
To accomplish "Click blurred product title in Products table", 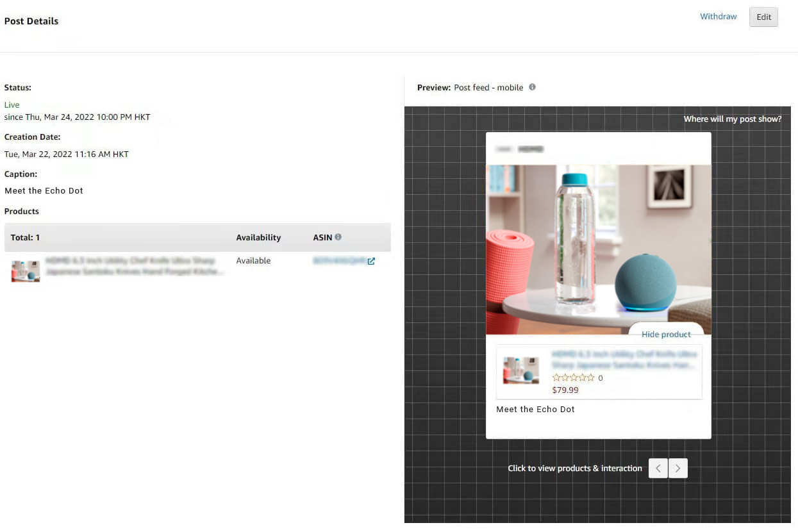I will 135,266.
